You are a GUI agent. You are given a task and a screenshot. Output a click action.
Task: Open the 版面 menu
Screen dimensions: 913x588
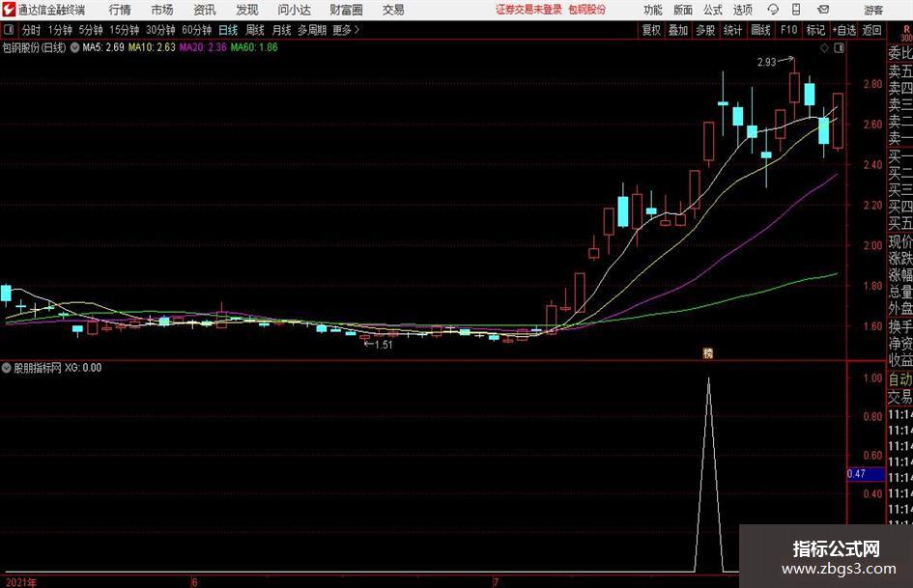683,10
